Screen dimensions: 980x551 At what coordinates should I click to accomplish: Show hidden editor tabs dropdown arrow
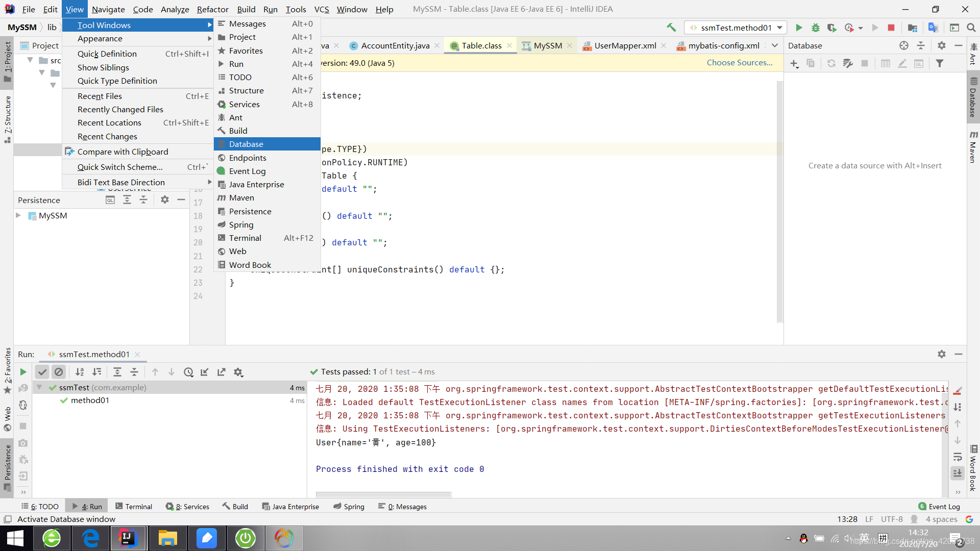[775, 45]
